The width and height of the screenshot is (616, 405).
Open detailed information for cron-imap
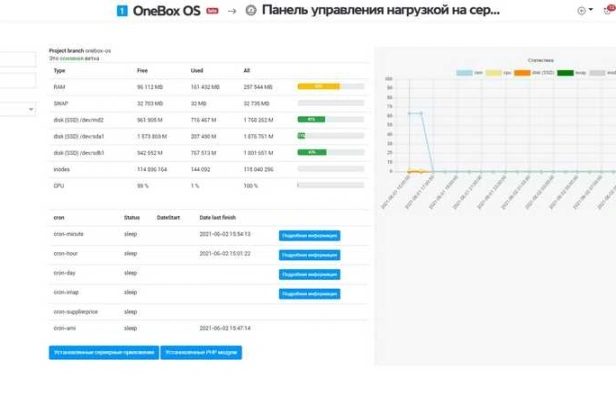[x=309, y=293]
